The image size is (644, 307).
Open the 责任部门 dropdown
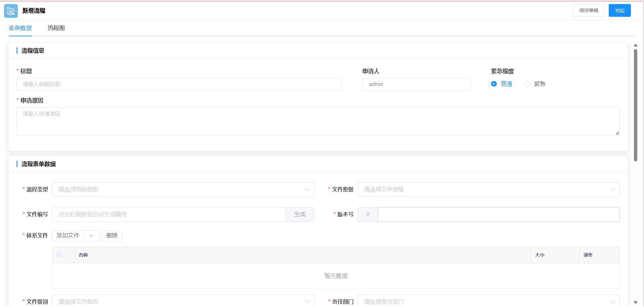(488, 301)
